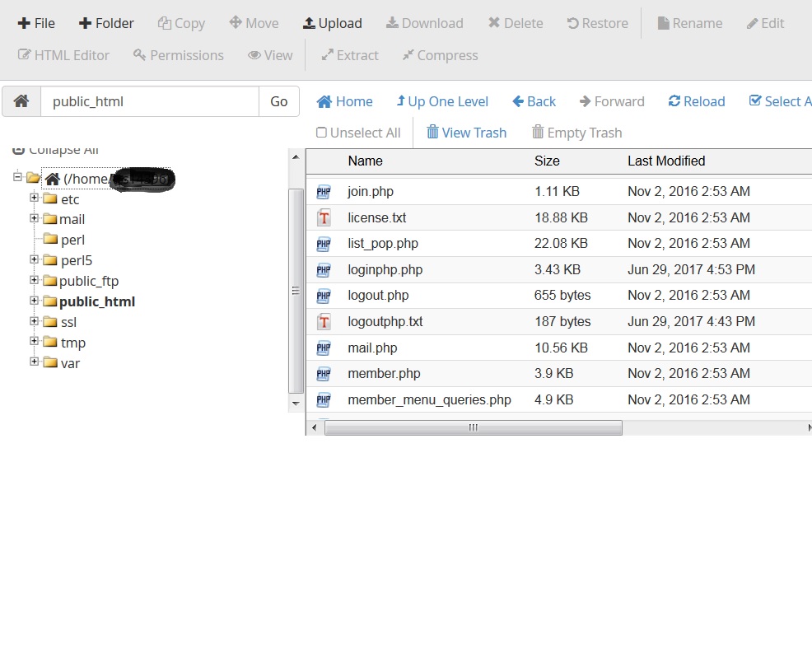Click the home icon beside path field
The height and width of the screenshot is (672, 812).
point(21,101)
